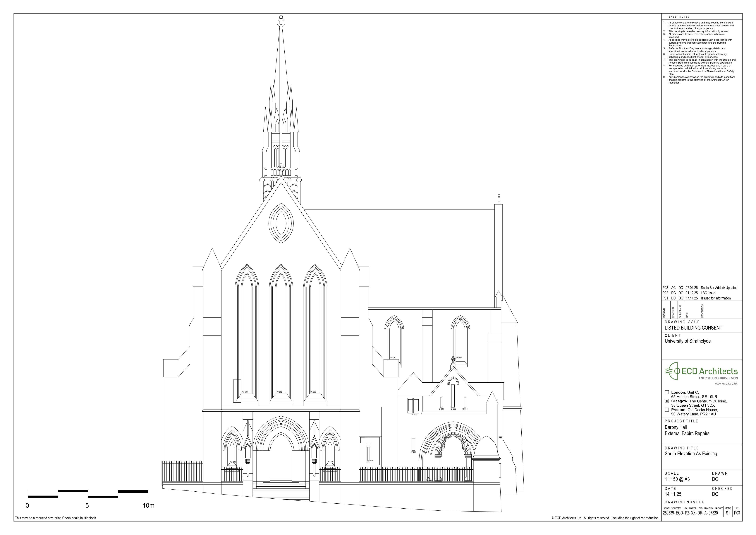756x535 pixels.
Task: Click the 'SHEET NOTES' heading
Action: click(679, 16)
